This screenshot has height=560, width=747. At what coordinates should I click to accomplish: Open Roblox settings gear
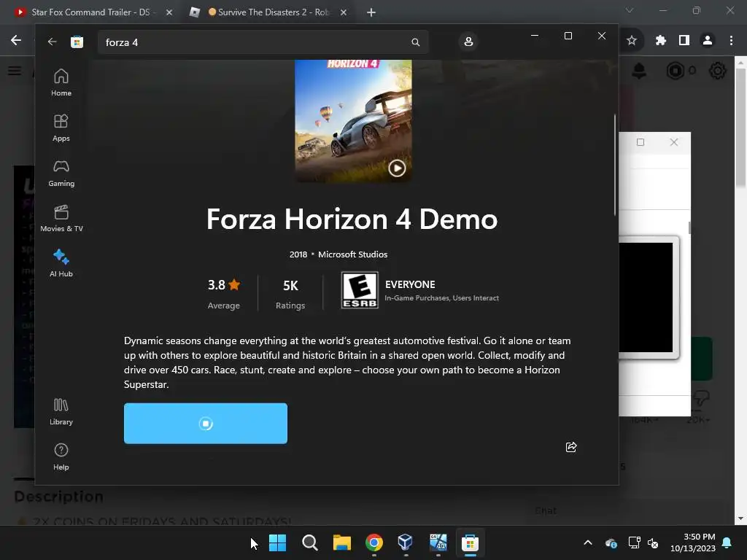pos(718,71)
